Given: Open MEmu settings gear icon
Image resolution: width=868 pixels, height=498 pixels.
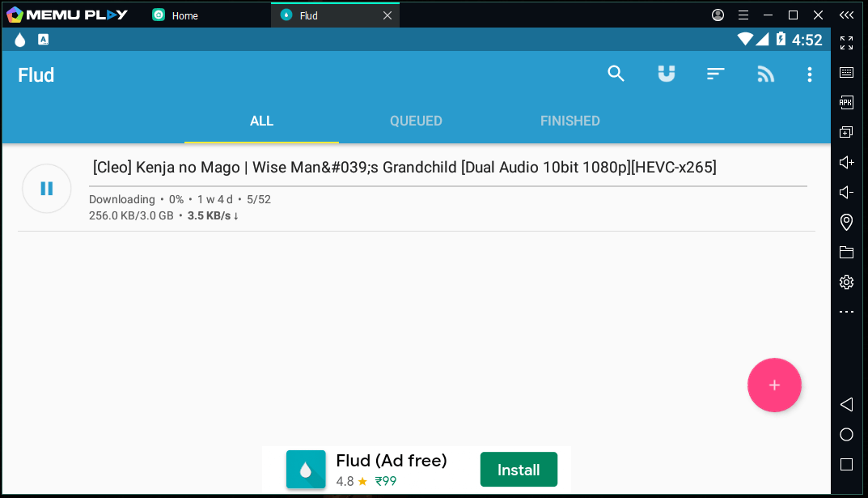Looking at the screenshot, I should click(846, 282).
